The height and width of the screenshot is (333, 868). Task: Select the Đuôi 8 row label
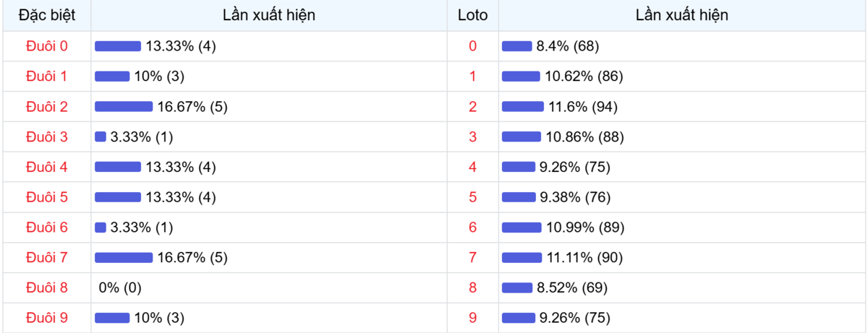(x=46, y=287)
